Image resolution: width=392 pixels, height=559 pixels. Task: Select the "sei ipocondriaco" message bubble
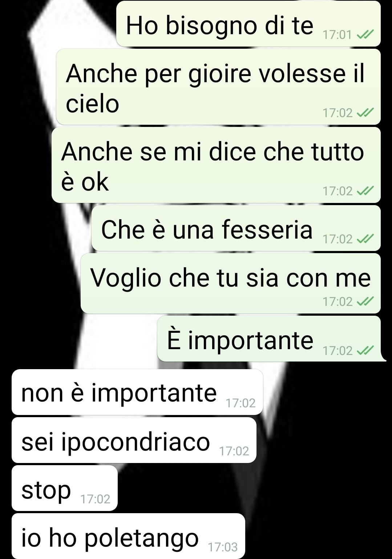tap(134, 440)
